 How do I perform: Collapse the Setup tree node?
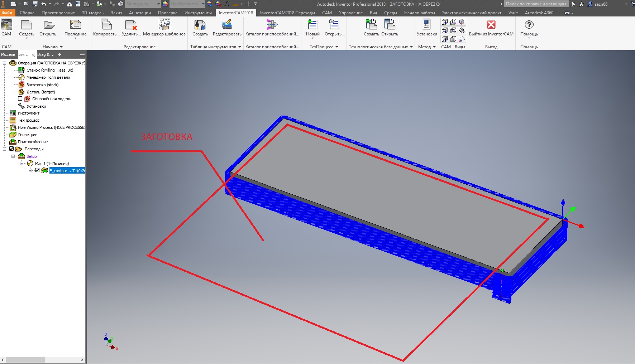coord(13,156)
